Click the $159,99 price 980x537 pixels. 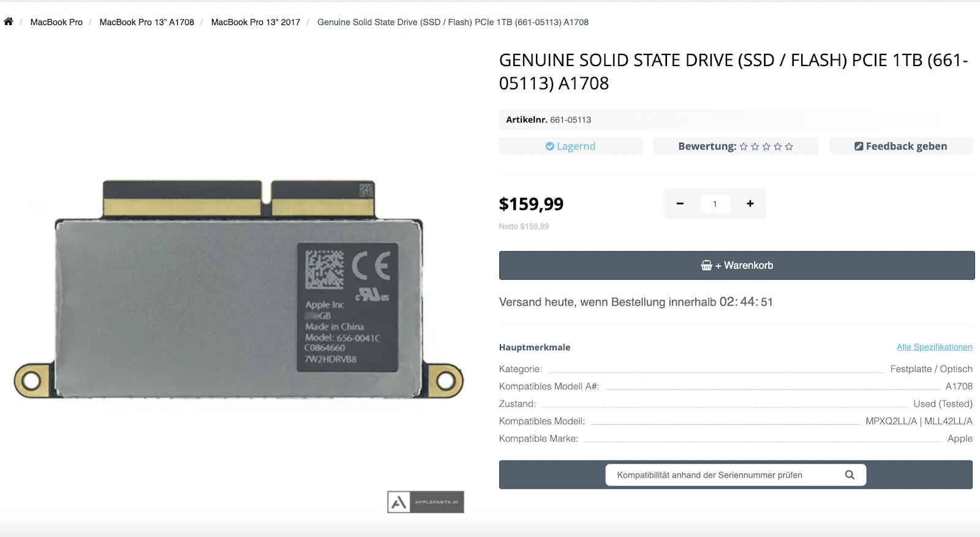[x=531, y=204]
